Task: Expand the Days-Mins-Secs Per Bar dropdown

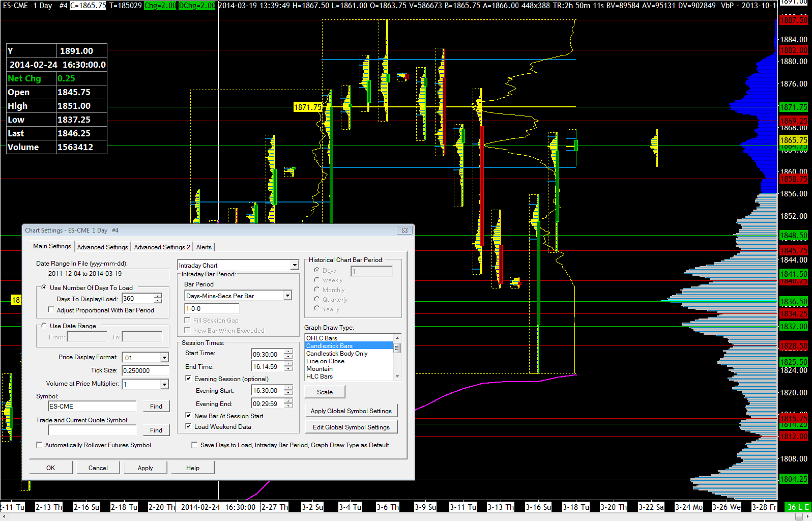Action: coord(287,296)
